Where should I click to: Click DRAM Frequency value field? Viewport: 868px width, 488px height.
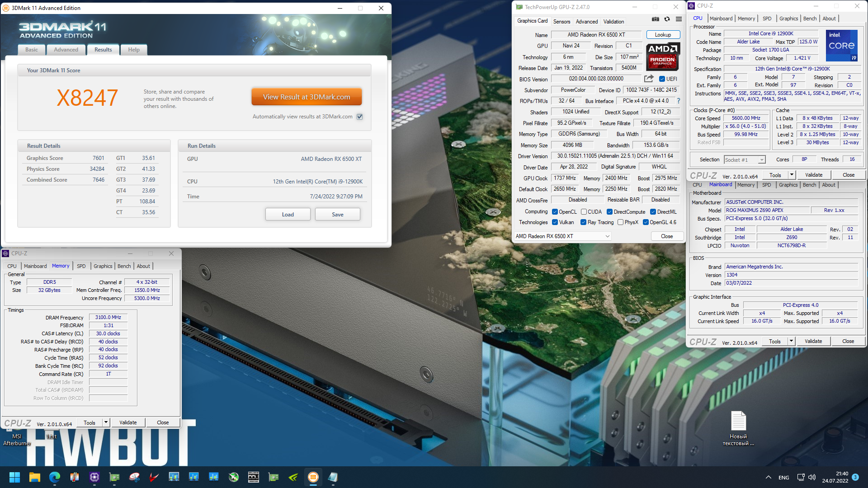point(108,317)
